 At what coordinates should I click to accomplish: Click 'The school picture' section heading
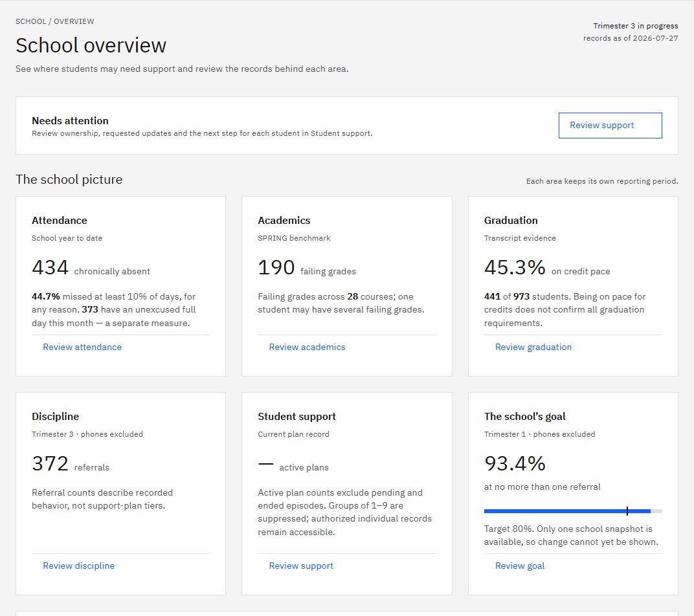click(x=69, y=179)
